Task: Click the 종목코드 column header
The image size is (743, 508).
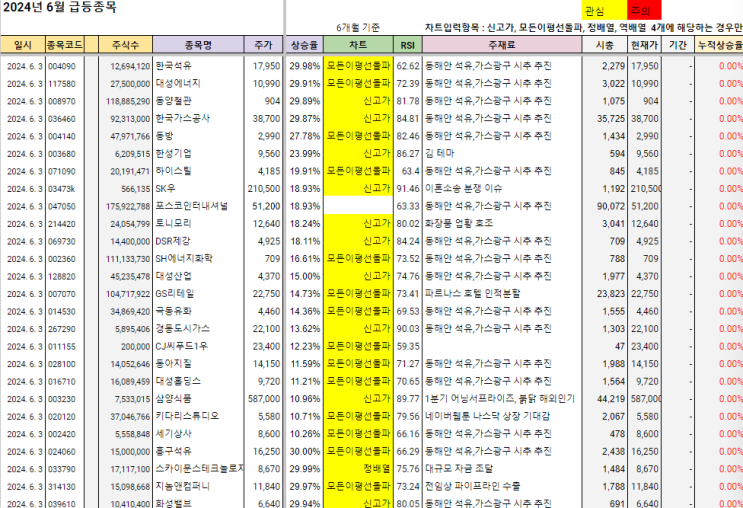Action: coord(65,45)
